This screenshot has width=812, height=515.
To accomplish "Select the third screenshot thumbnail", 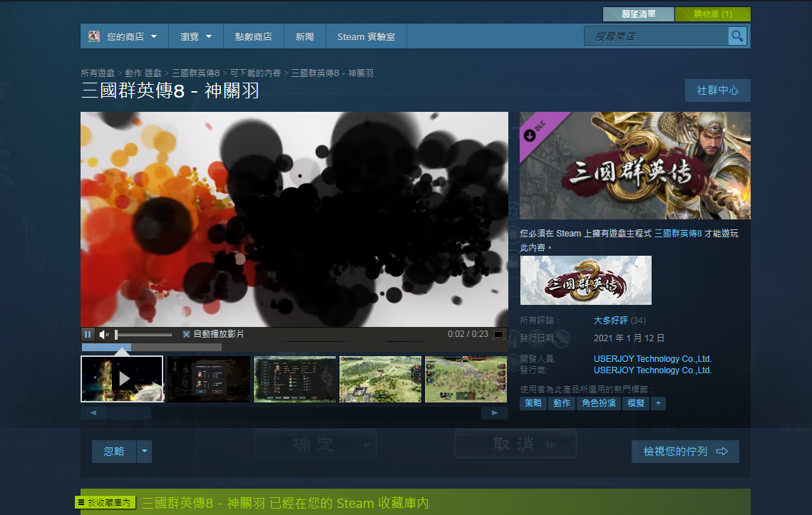I will tap(294, 379).
